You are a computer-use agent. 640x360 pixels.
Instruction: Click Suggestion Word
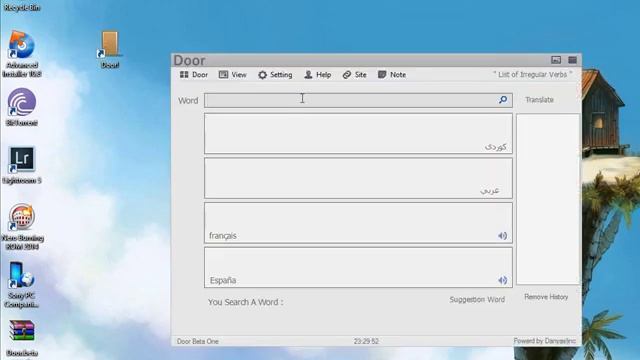tap(477, 300)
